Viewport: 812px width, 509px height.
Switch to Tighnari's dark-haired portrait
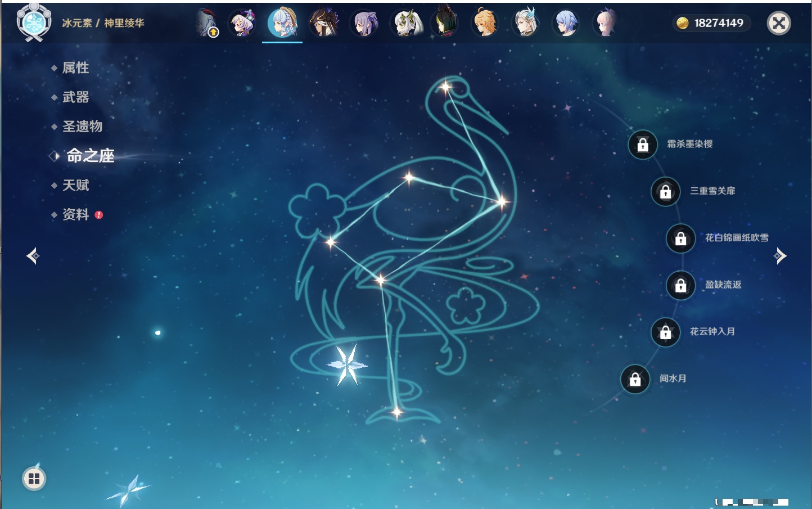coord(445,22)
